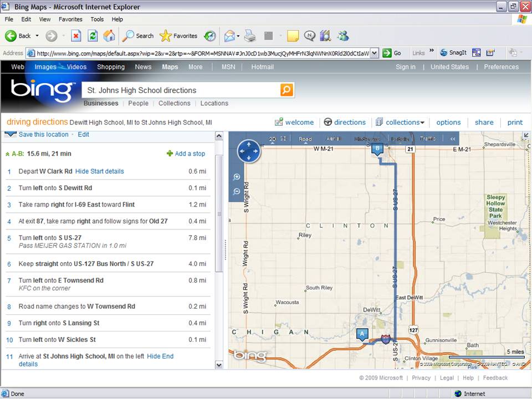
Task: Open the Tools menu
Action: point(97,19)
